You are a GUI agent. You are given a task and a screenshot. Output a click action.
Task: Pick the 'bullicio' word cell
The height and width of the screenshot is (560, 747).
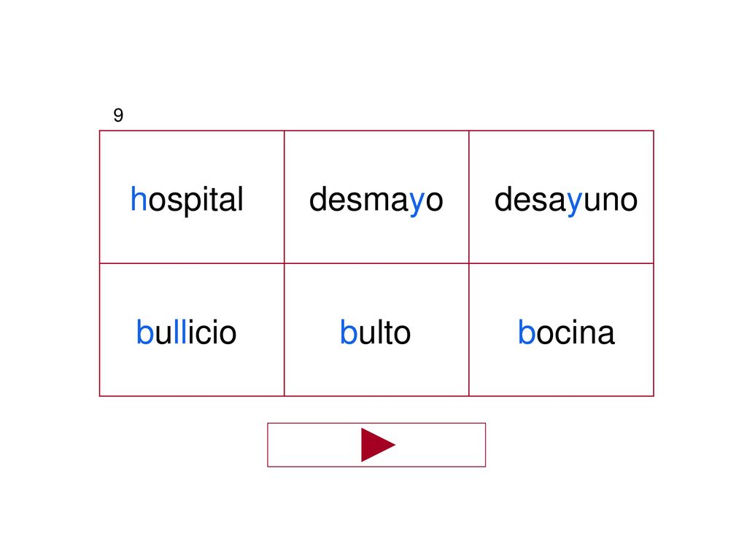[x=192, y=330]
